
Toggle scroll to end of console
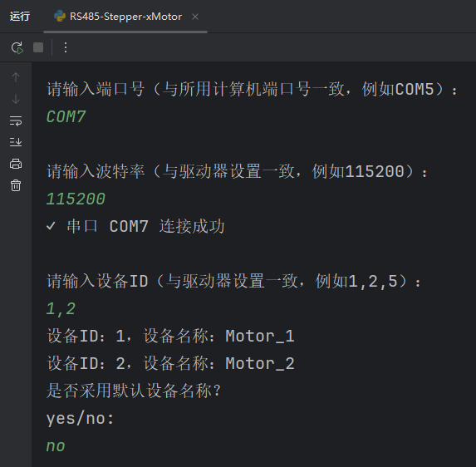pos(16,142)
